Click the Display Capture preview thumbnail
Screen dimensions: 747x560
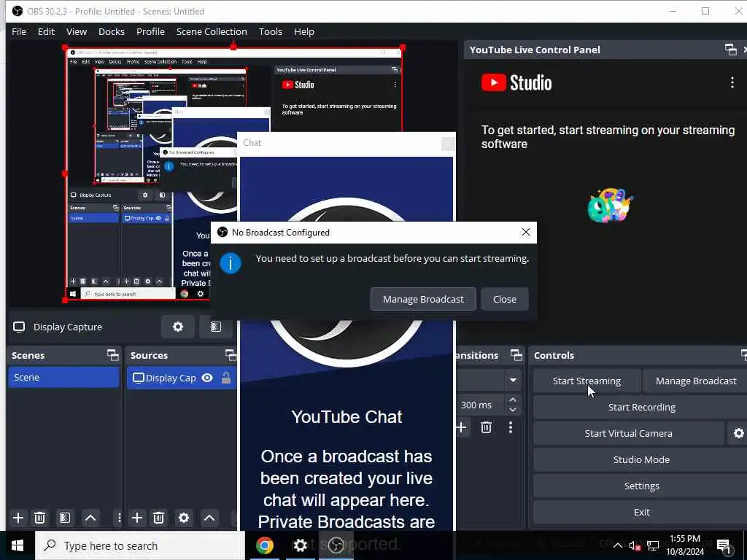pyautogui.click(x=233, y=174)
